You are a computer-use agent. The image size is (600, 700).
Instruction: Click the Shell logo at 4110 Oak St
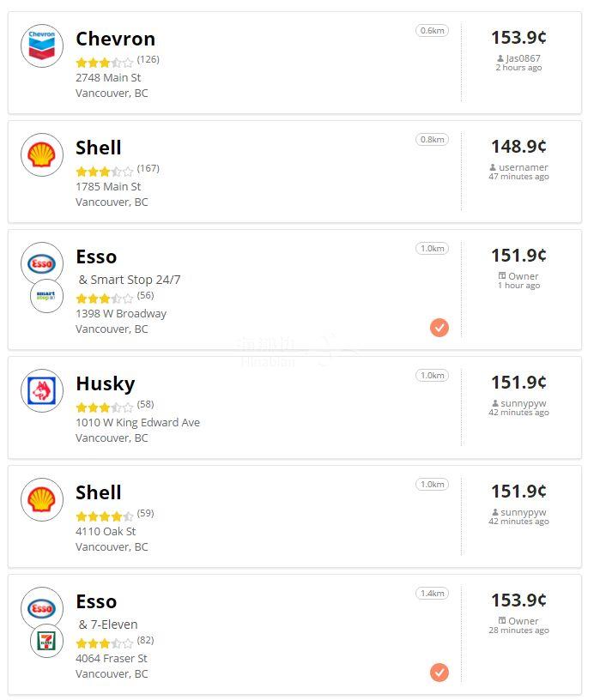coord(42,499)
